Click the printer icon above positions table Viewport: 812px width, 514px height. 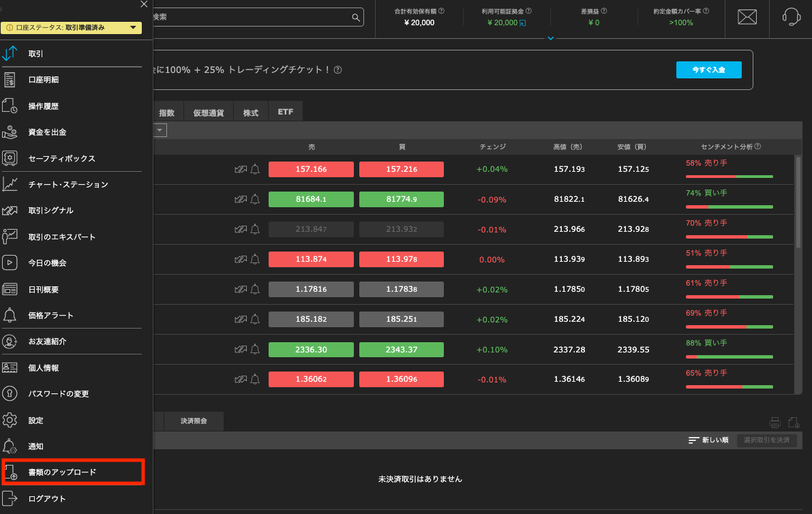click(775, 423)
